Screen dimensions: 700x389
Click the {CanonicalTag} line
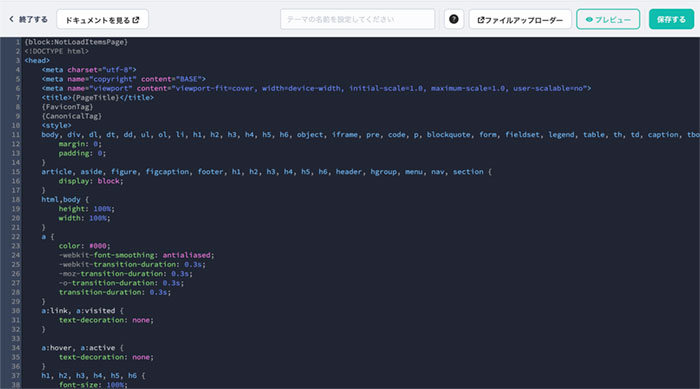coord(72,116)
